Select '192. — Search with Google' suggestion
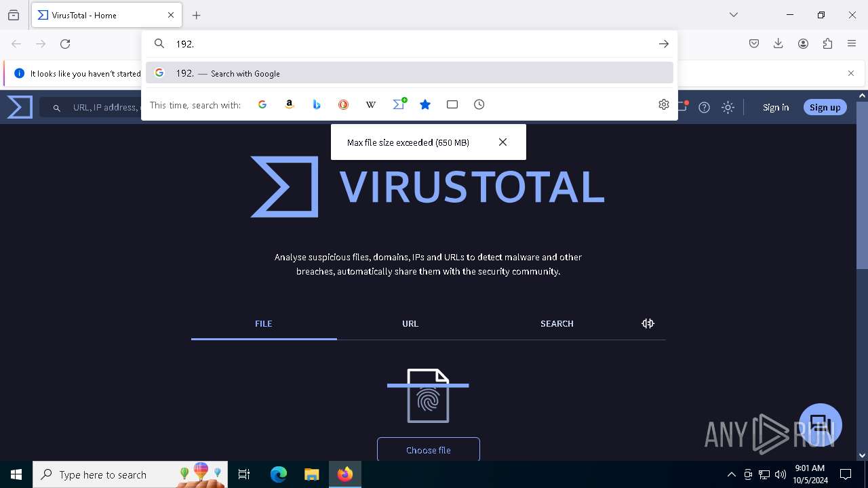This screenshot has width=868, height=488. (410, 73)
